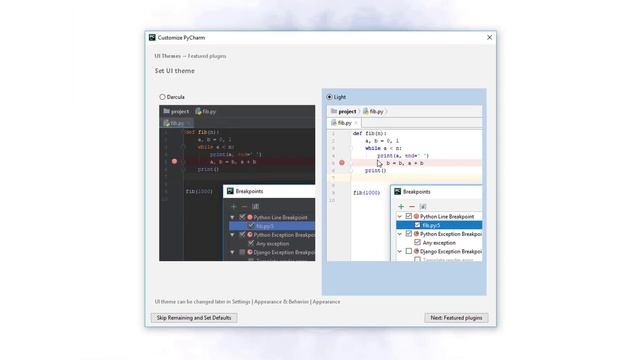This screenshot has height=360, width=640.
Task: Toggle Python Line Breakpoint checkbox in Darcula preview
Action: click(242, 217)
